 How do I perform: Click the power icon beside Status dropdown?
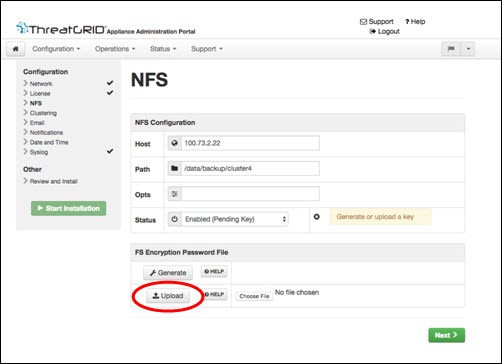pyautogui.click(x=174, y=219)
